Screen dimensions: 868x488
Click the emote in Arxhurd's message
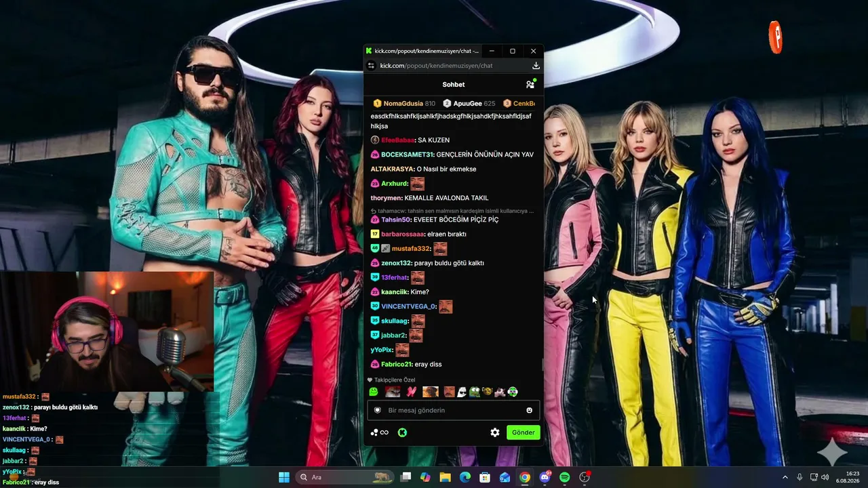pyautogui.click(x=417, y=184)
